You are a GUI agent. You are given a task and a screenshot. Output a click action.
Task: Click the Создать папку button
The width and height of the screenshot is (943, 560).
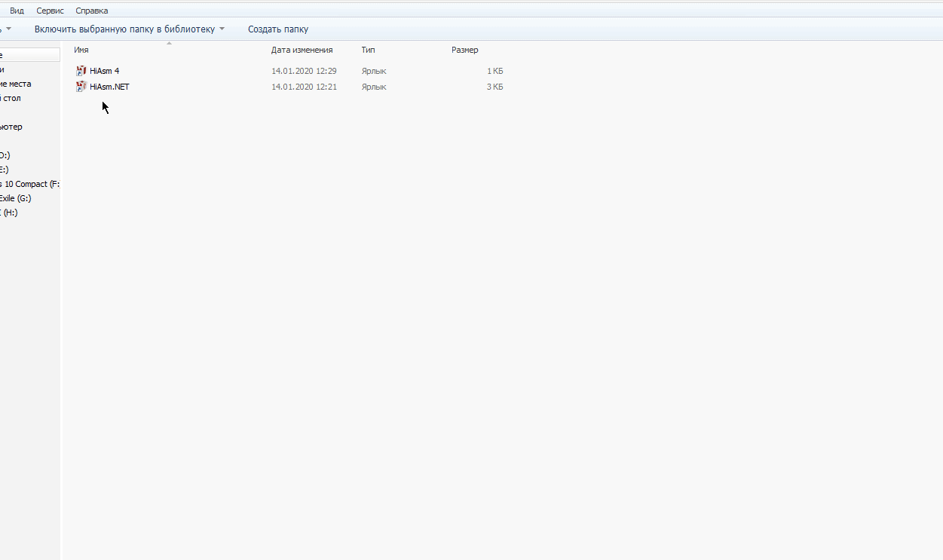pos(278,29)
